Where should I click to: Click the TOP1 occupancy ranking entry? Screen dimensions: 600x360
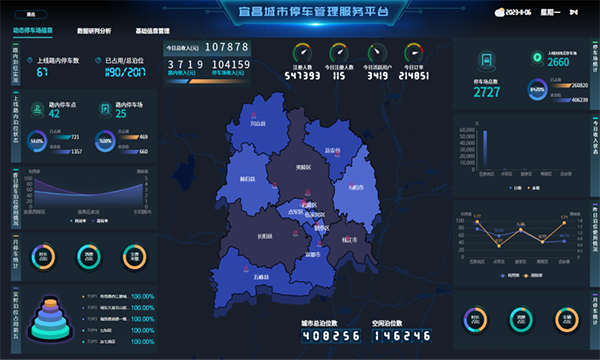(x=118, y=296)
